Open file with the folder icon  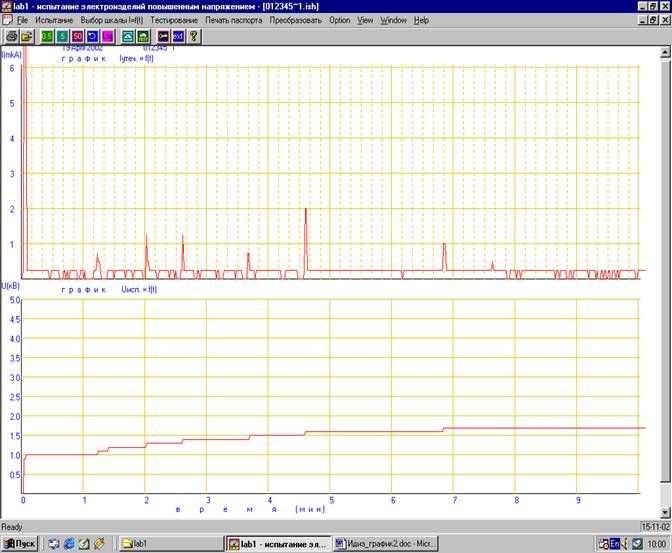click(27, 36)
